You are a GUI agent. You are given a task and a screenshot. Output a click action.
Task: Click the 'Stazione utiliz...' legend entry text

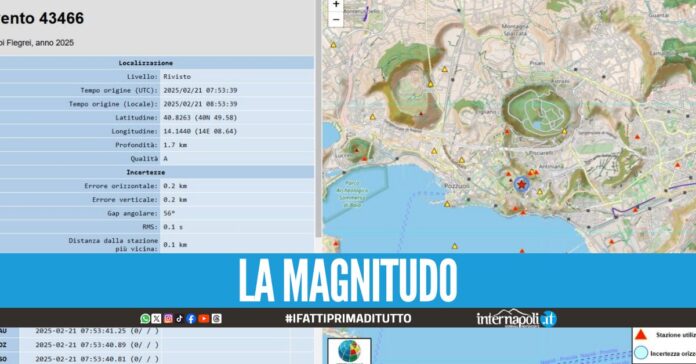pyautogui.click(x=675, y=335)
